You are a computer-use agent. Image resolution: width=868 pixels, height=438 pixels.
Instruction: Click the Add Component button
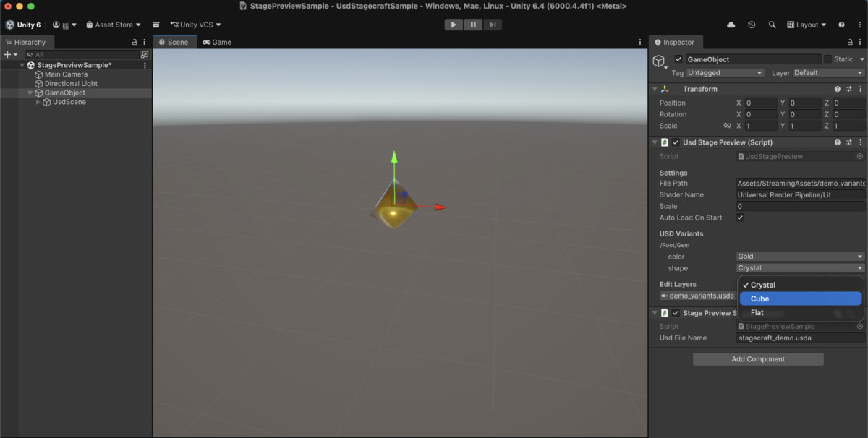tap(758, 359)
